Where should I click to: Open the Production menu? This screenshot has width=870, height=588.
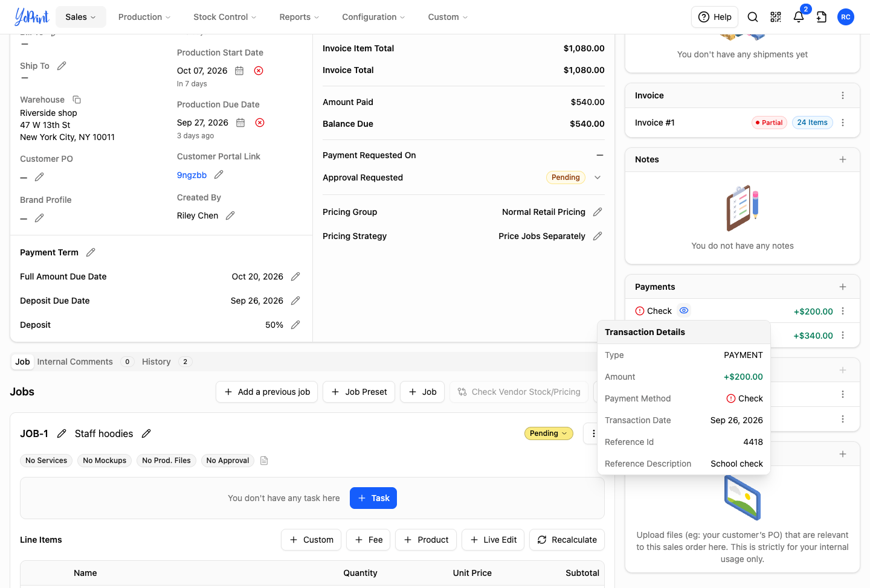144,17
